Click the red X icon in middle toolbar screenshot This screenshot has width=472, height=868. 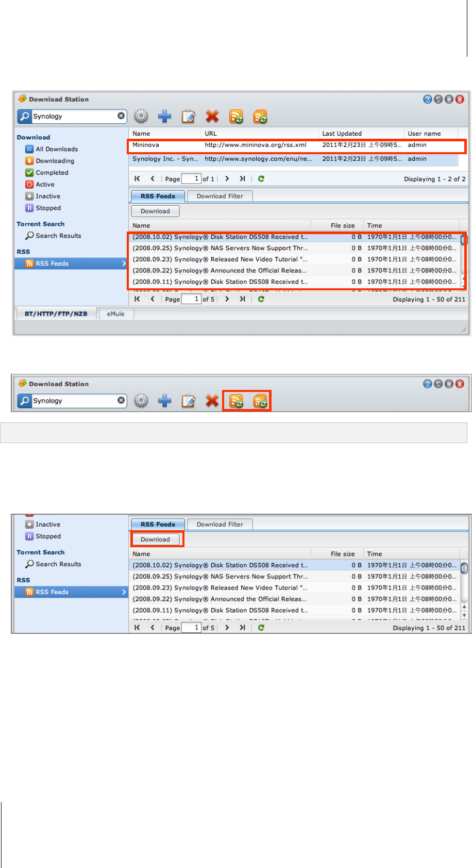212,401
